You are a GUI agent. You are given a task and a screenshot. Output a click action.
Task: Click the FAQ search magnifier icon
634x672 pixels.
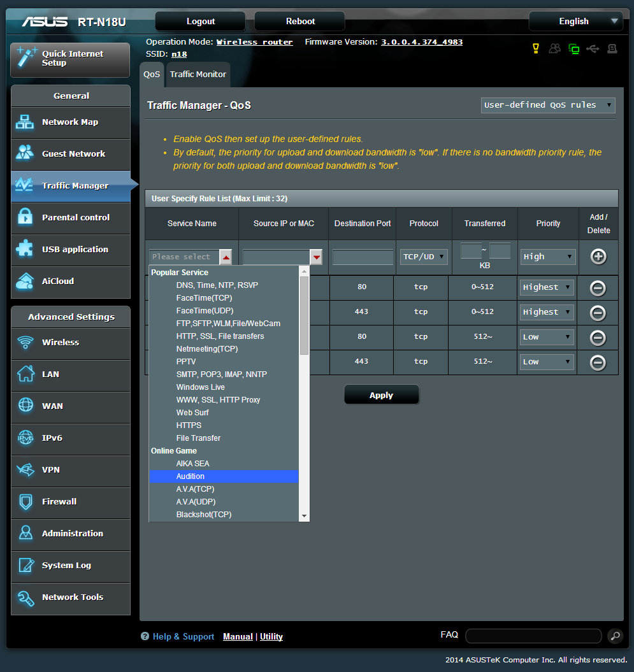(614, 636)
